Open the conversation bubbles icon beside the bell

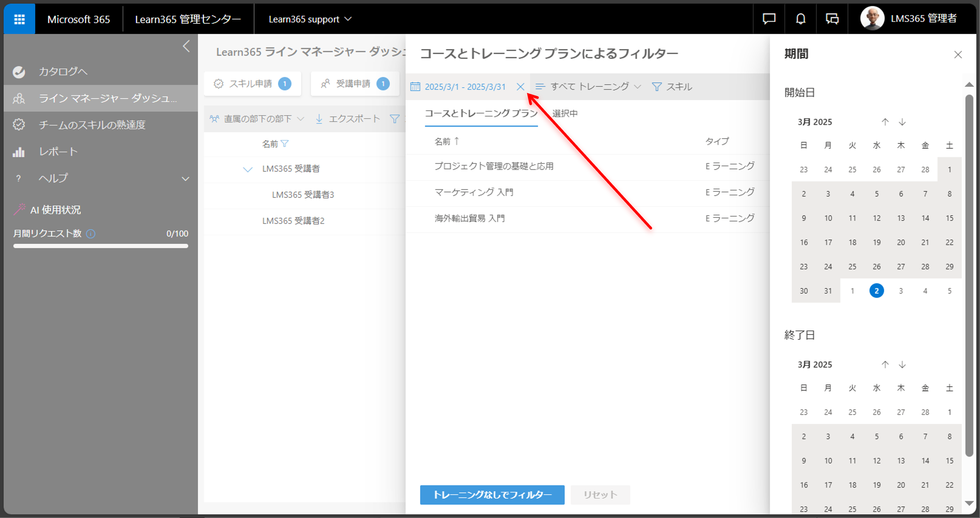(x=832, y=19)
